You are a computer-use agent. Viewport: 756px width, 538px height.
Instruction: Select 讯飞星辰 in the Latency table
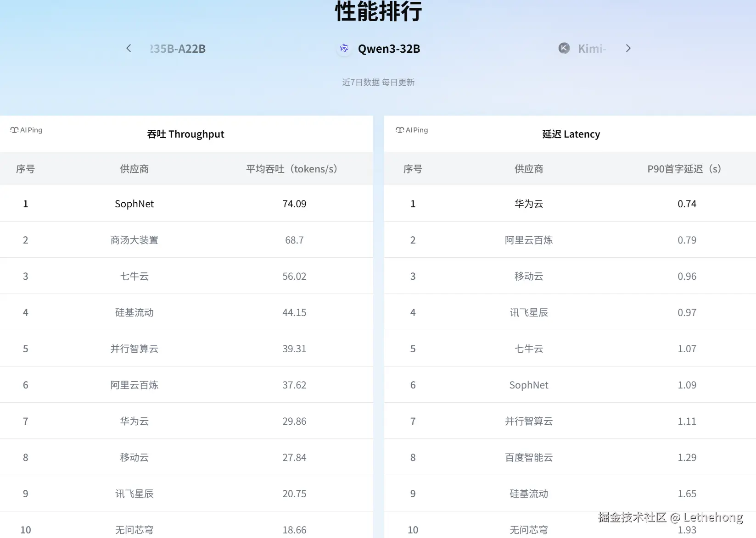529,312
